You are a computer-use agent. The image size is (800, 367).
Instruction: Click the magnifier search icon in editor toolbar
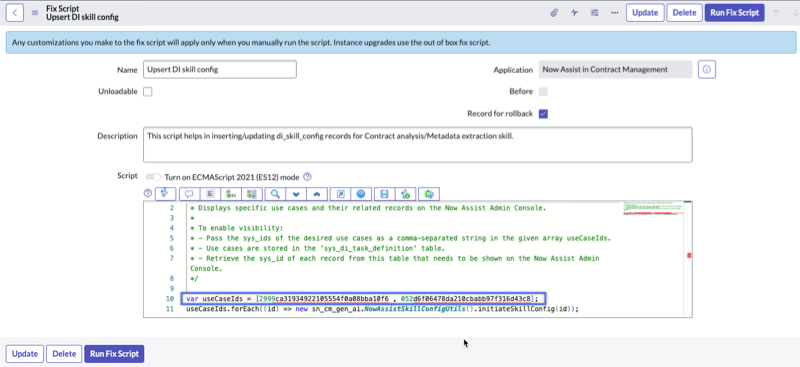[x=275, y=193]
